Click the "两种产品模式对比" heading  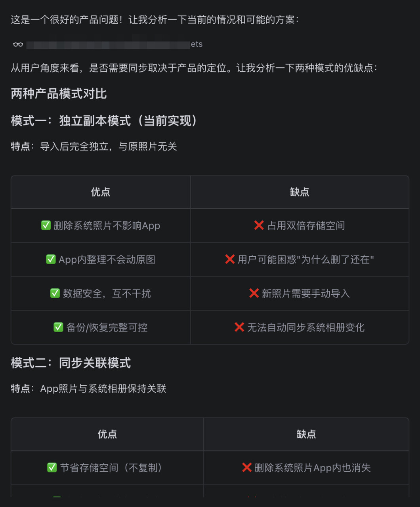(x=59, y=94)
